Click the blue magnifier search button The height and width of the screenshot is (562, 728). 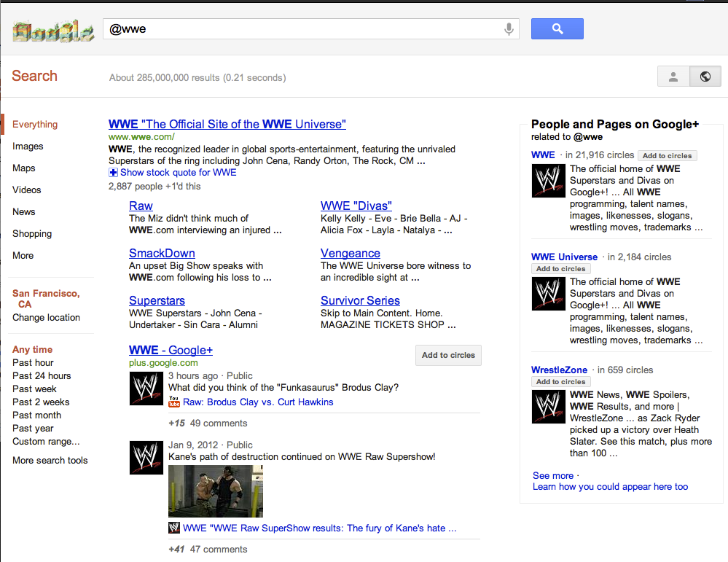point(557,29)
